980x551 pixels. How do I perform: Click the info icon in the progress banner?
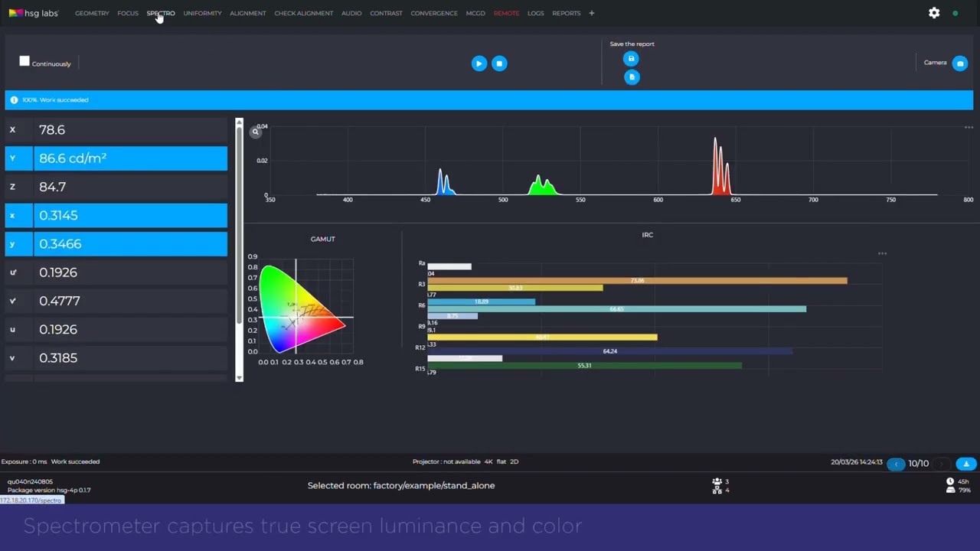point(14,100)
